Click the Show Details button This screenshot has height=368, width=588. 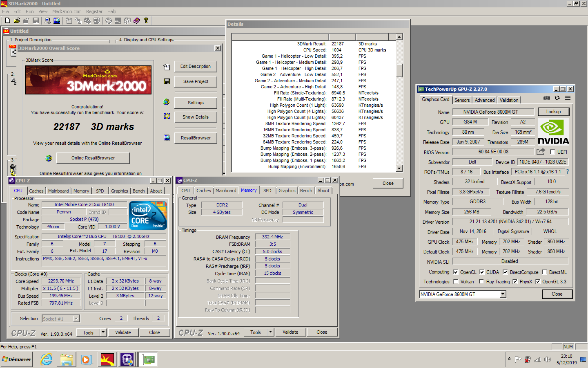[196, 117]
